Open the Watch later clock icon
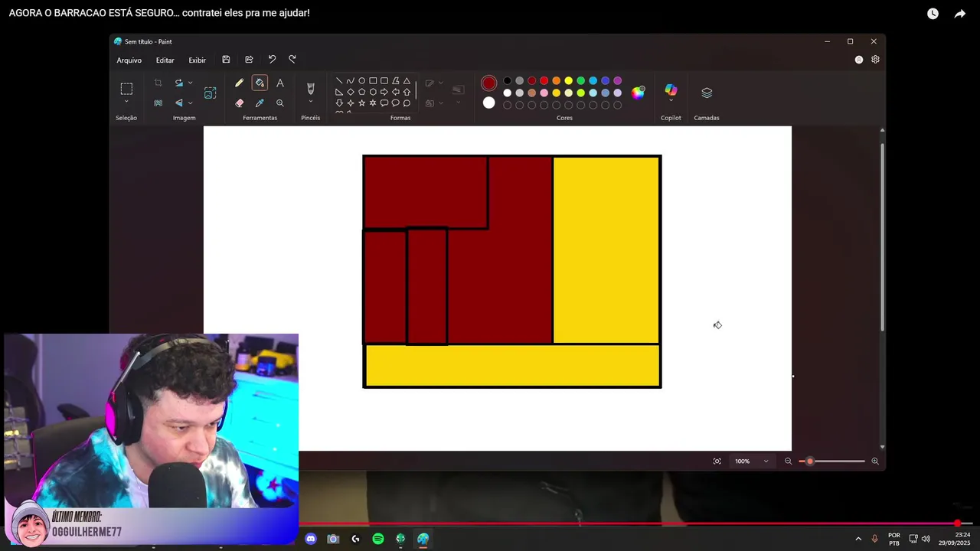 point(933,14)
